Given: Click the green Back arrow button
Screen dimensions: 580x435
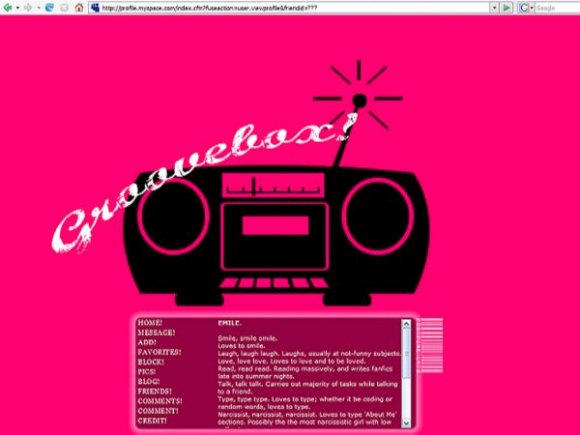Looking at the screenshot, I should 7,7.
